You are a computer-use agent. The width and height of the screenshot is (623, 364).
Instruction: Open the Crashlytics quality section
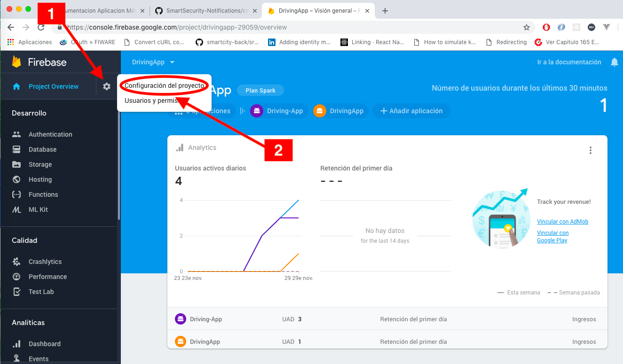tap(45, 262)
